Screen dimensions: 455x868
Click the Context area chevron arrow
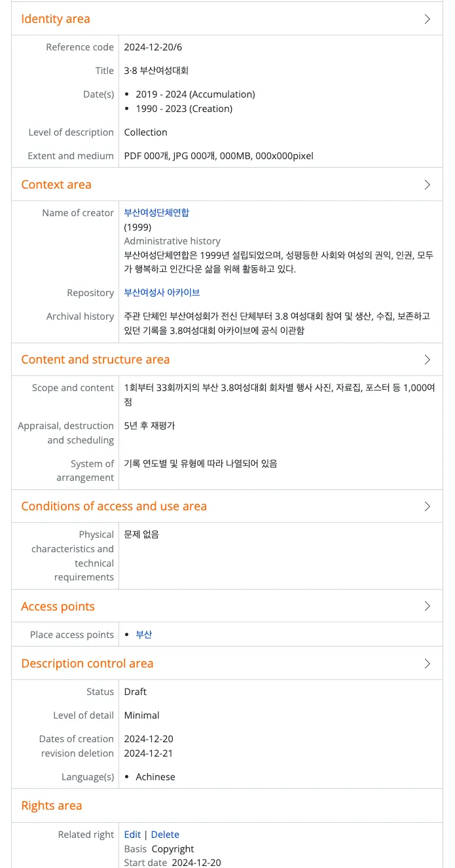(428, 185)
